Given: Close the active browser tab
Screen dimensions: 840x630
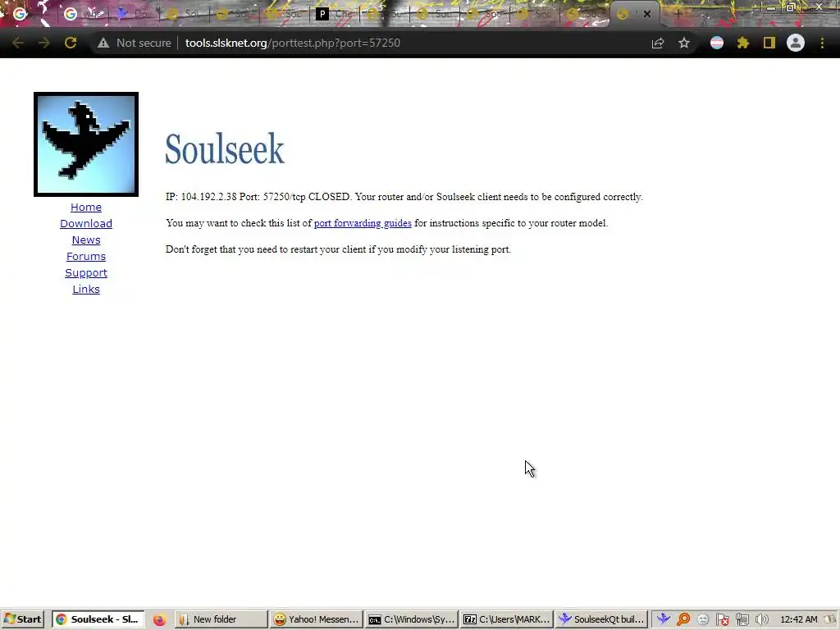Looking at the screenshot, I should [647, 15].
